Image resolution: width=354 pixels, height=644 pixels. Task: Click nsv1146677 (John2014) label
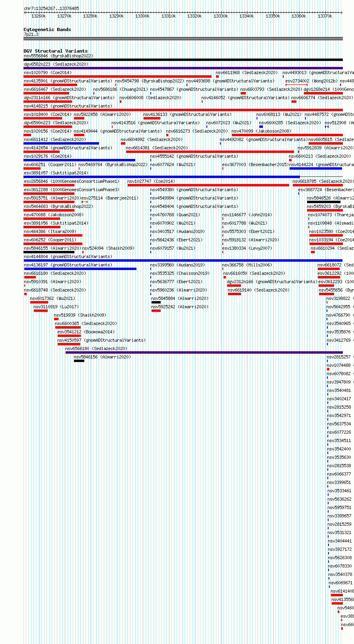click(247, 215)
